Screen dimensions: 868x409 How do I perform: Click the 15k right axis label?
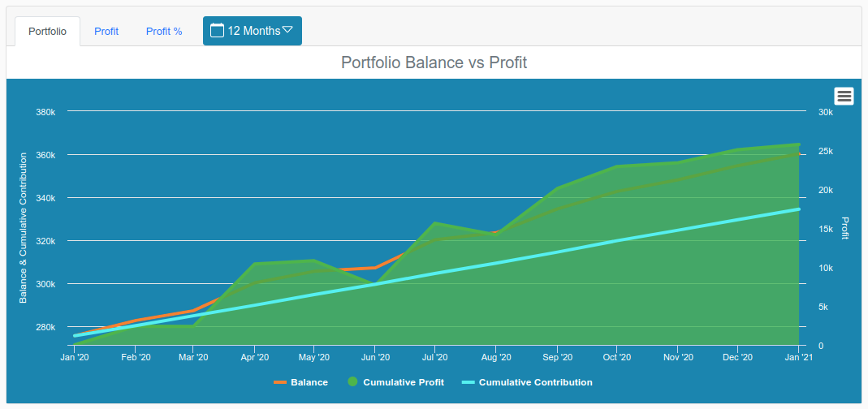826,229
